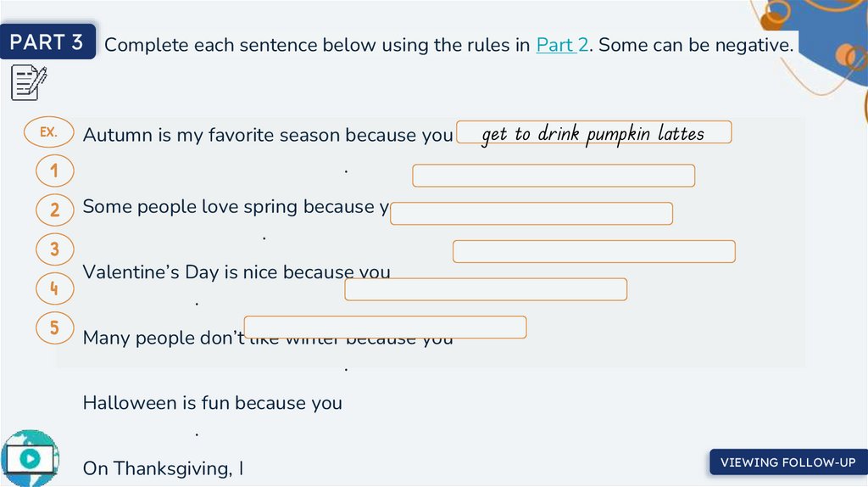Click the answer box after 'Some people love spring'
Screen dimensions: 868x487
pyautogui.click(x=531, y=214)
